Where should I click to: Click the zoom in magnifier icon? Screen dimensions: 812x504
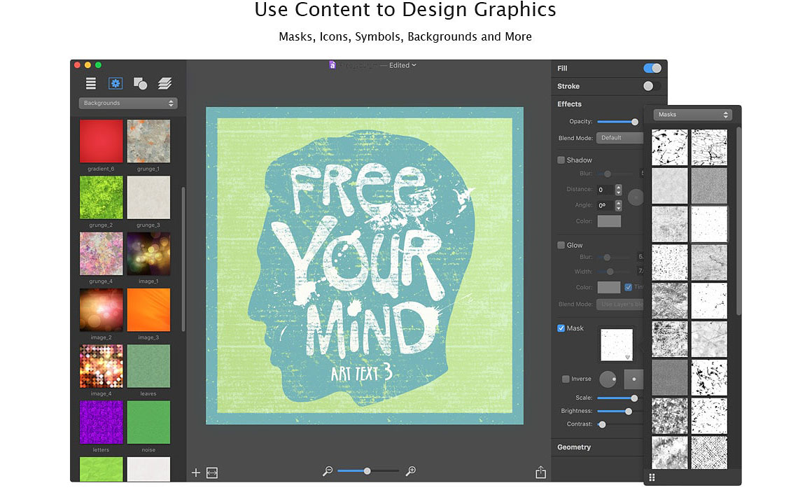(411, 471)
